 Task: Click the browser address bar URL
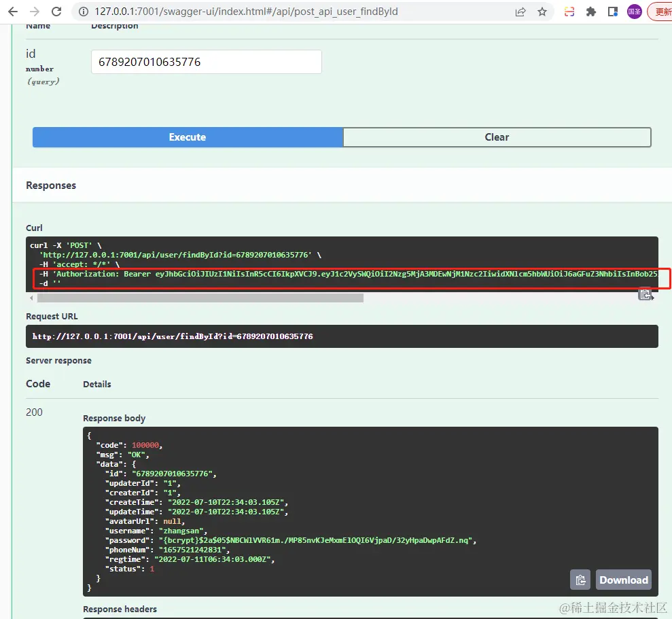point(246,12)
